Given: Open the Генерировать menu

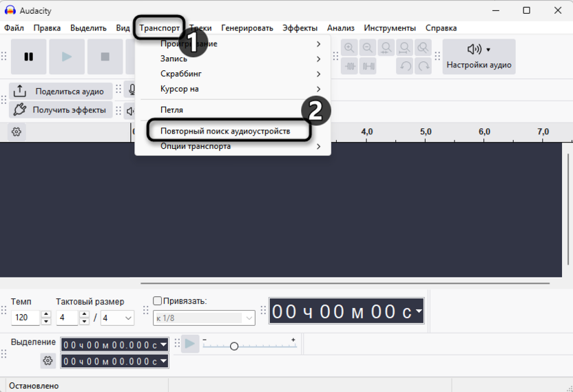Looking at the screenshot, I should tap(247, 28).
